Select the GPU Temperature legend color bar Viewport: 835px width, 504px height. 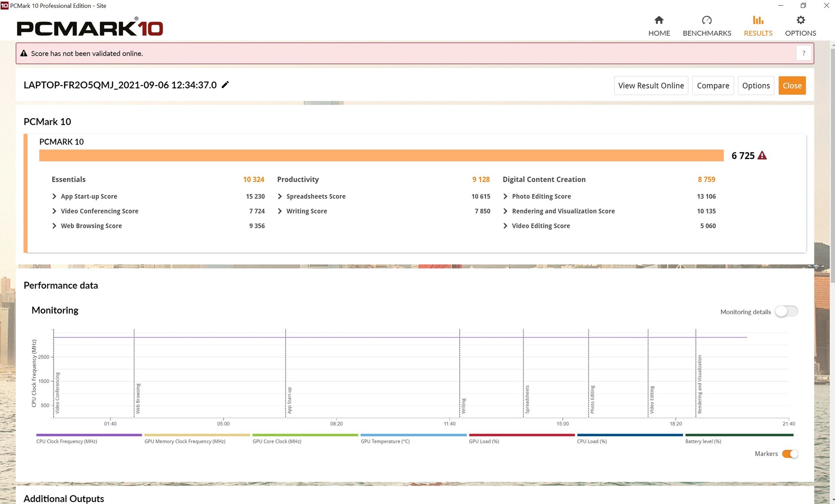[414, 435]
